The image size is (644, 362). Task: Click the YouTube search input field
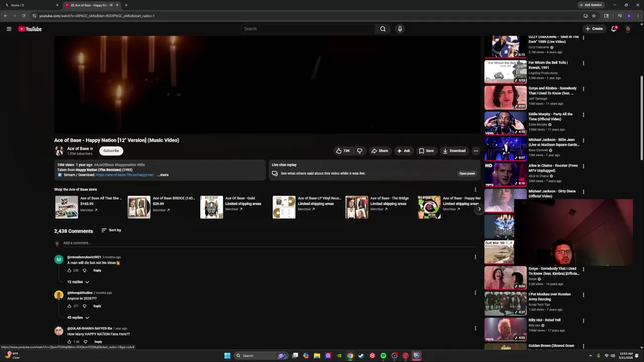point(308,29)
